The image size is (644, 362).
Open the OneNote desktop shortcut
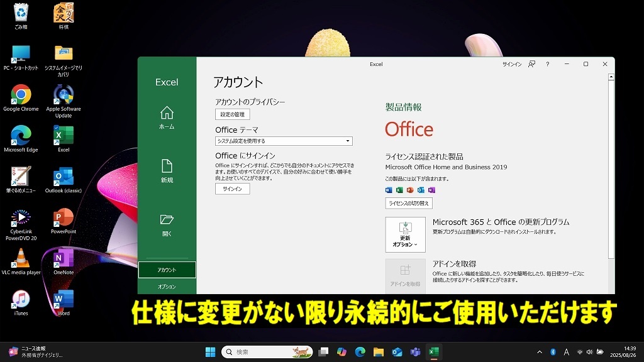[x=64, y=261]
